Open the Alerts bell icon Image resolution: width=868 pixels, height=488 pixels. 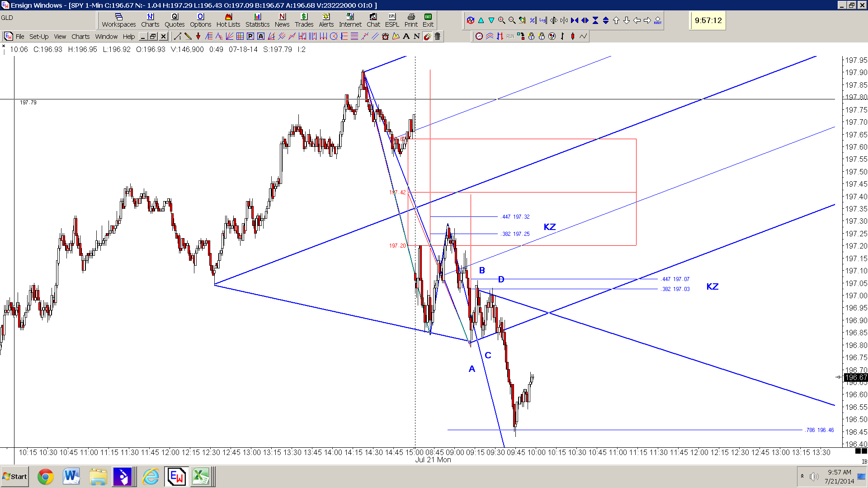[x=326, y=20]
